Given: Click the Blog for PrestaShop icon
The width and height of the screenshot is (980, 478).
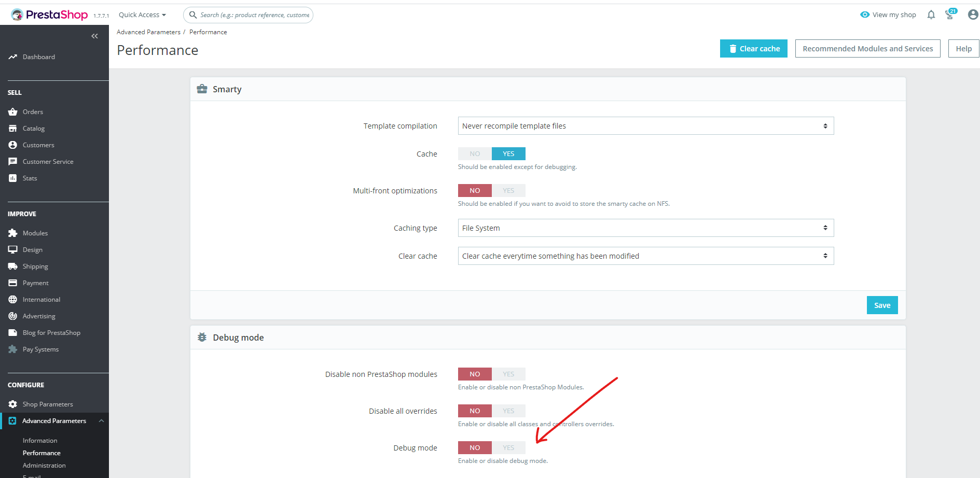Looking at the screenshot, I should [x=13, y=333].
